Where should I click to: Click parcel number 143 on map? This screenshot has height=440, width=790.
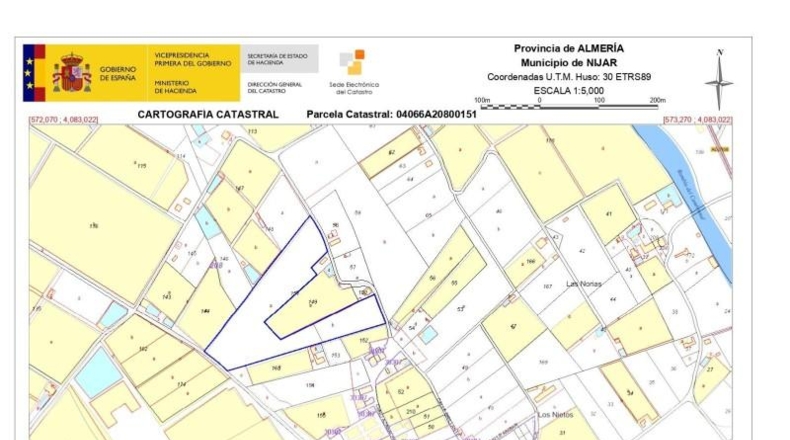click(167, 297)
